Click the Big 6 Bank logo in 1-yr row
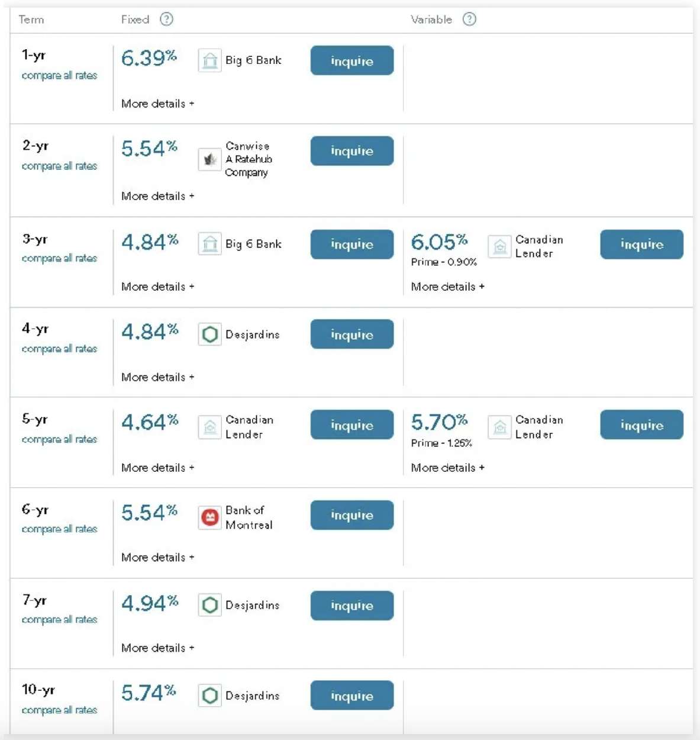The height and width of the screenshot is (740, 700). (x=209, y=60)
